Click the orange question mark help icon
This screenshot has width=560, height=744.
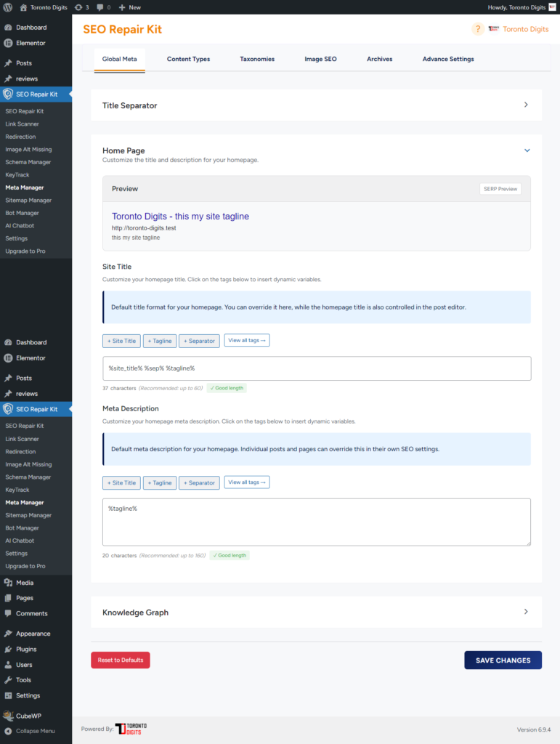point(478,29)
